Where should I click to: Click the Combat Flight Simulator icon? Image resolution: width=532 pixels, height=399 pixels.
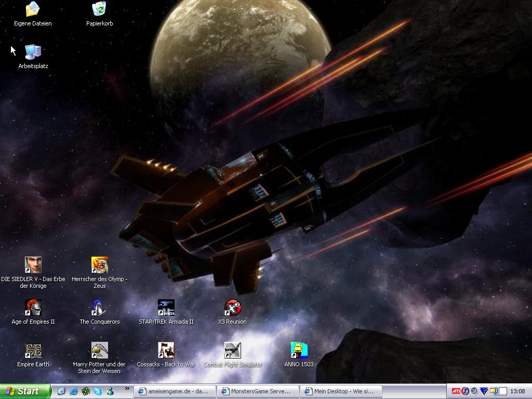[232, 350]
